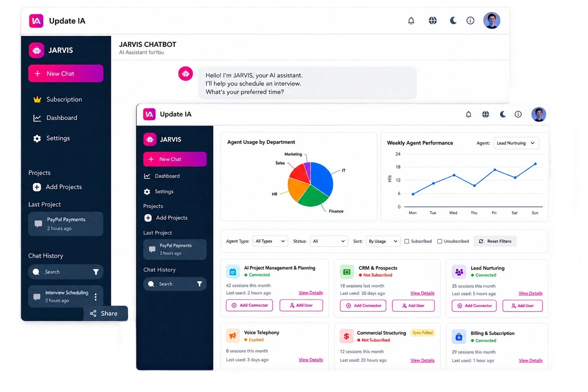Click the Share button

(106, 314)
